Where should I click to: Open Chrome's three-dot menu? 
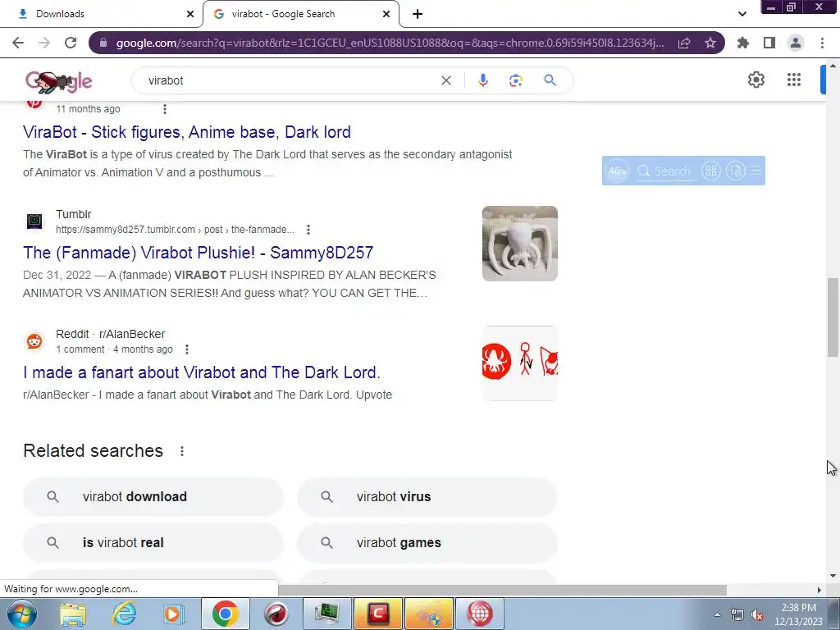click(822, 43)
